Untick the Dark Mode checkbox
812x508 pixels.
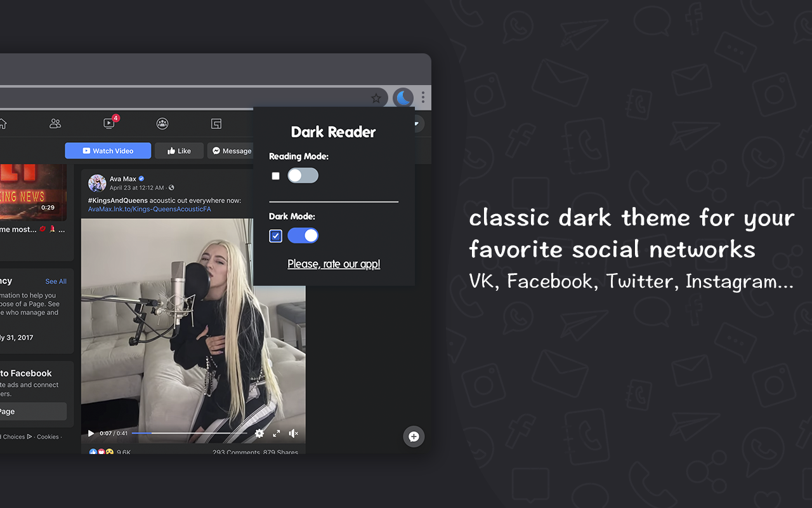click(275, 236)
